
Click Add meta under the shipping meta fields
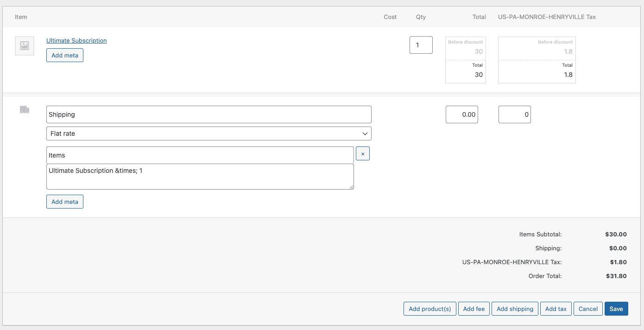pyautogui.click(x=64, y=201)
